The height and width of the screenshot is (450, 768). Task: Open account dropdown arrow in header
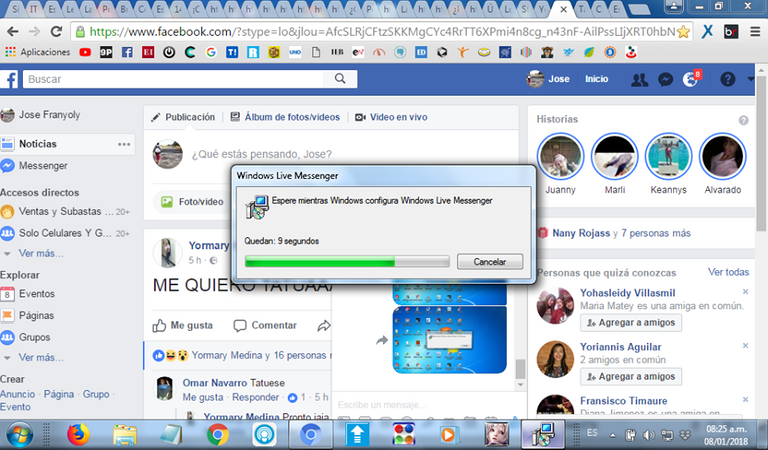(x=750, y=79)
